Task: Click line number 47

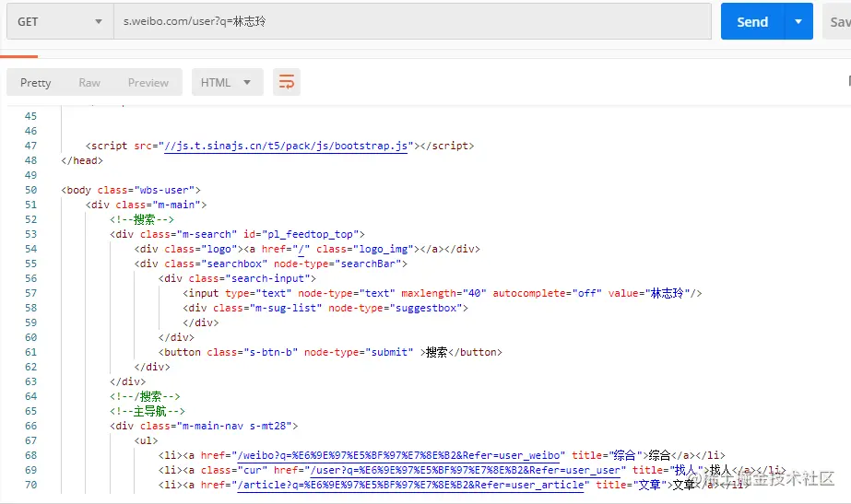Action: point(31,146)
